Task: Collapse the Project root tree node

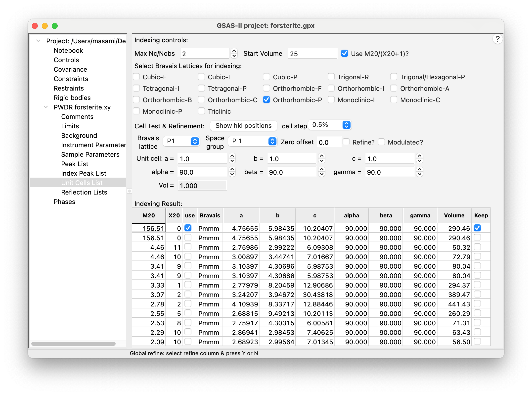Action: pyautogui.click(x=38, y=41)
